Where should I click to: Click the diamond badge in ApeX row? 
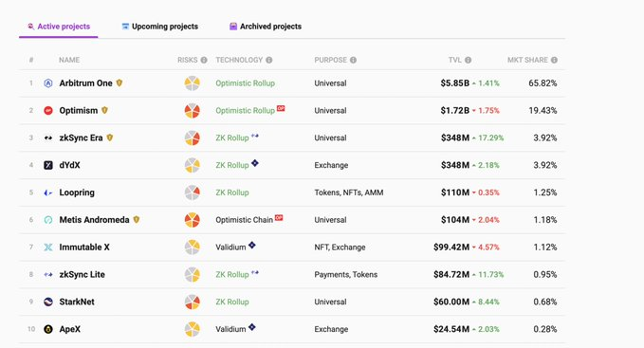point(251,327)
